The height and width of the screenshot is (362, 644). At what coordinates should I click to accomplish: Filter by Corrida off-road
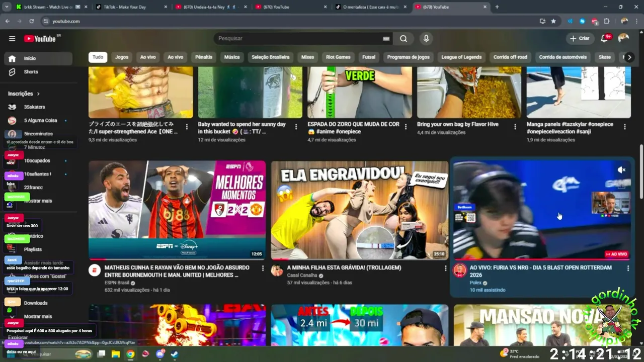click(x=510, y=57)
